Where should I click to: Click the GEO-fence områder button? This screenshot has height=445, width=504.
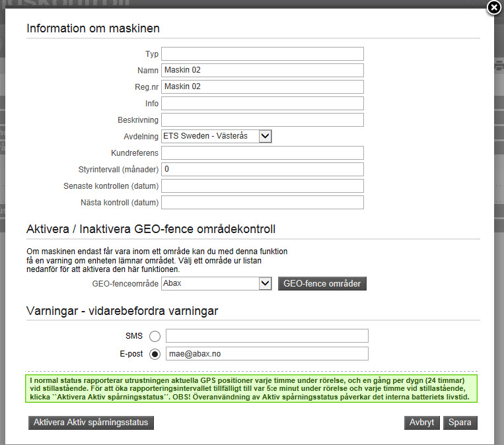322,283
